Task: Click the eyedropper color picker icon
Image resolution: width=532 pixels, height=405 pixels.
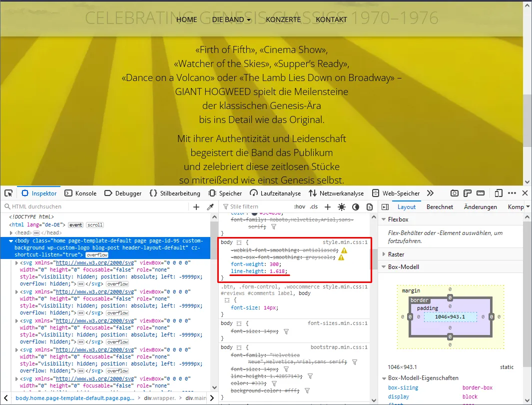Action: pos(210,206)
